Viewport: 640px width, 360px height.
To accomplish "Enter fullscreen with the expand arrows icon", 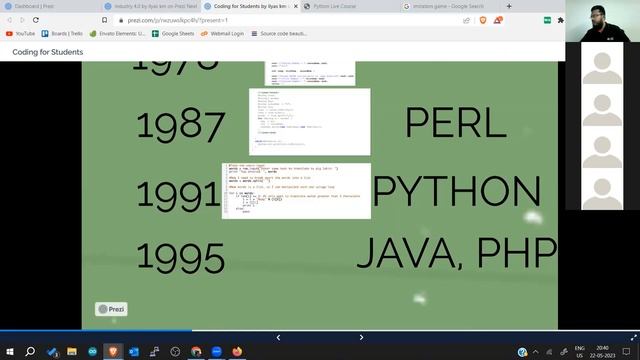I will pyautogui.click(x=633, y=338).
